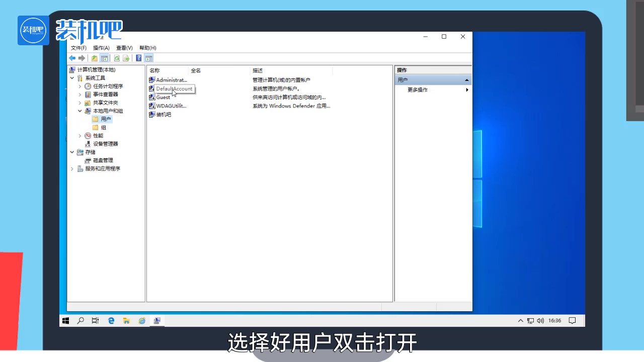This screenshot has width=644, height=362.
Task: Expand the 任务计划程序 tree node
Action: pyautogui.click(x=80, y=86)
